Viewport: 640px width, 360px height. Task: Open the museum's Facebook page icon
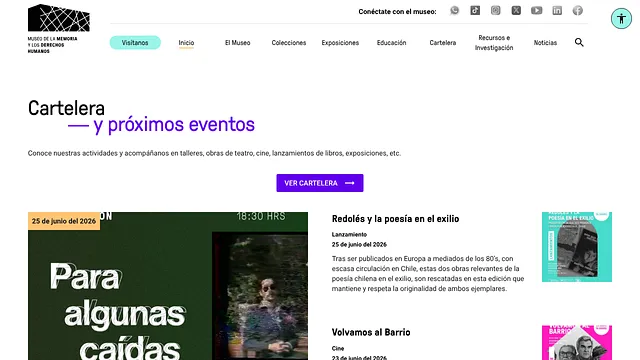tap(578, 11)
